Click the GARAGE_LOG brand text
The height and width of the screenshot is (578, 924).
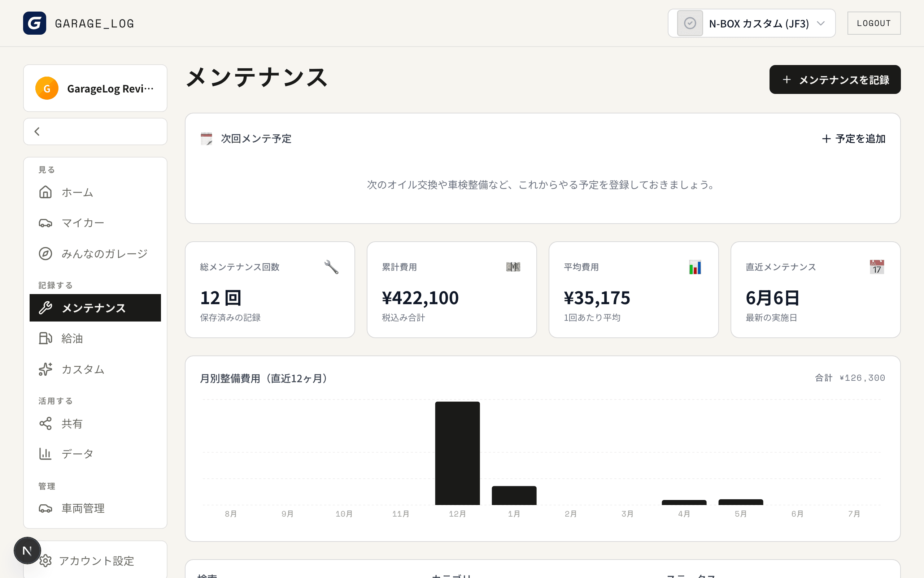[95, 23]
